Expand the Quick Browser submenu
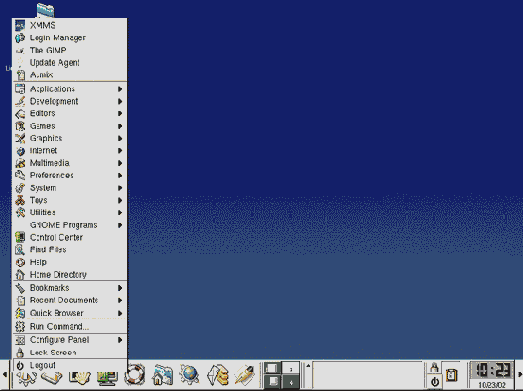Screen dimensions: 523x391 [x=70, y=313]
